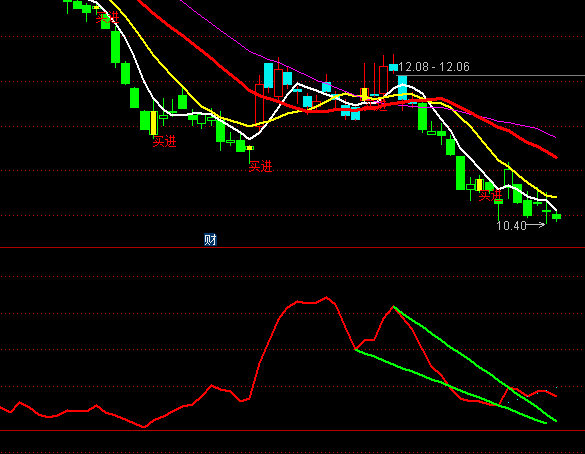Click indicator peak where green lines begin

pyautogui.click(x=393, y=307)
